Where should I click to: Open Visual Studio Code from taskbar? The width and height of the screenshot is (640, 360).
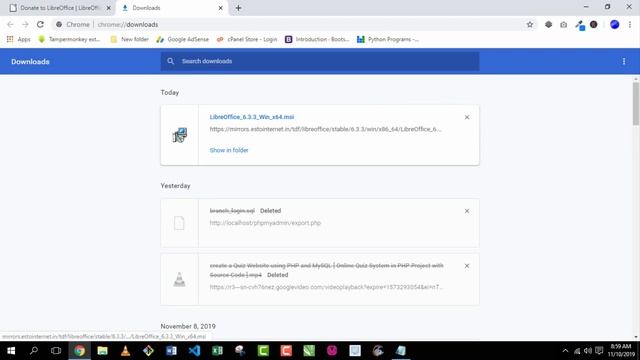point(194,351)
